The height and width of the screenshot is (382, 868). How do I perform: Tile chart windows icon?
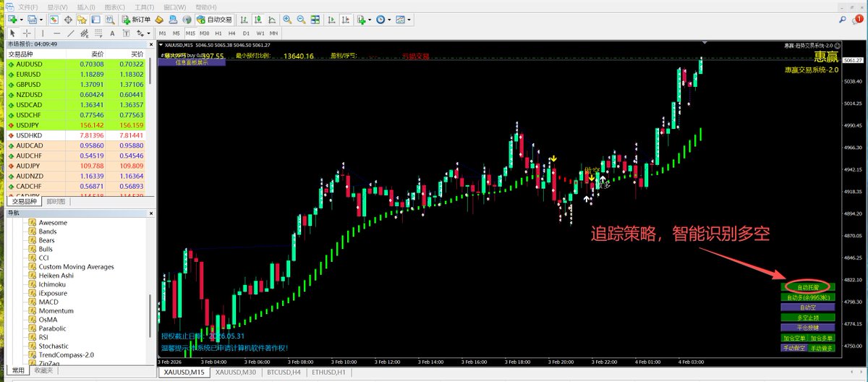(315, 20)
